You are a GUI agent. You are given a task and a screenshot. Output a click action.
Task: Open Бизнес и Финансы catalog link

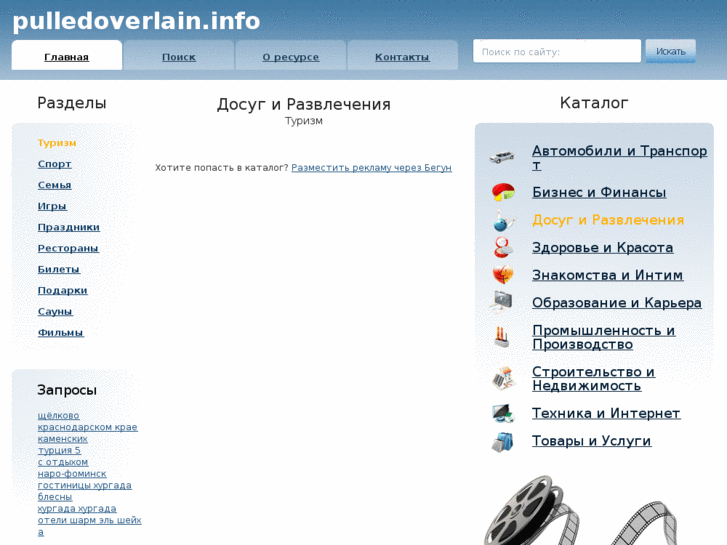[599, 192]
